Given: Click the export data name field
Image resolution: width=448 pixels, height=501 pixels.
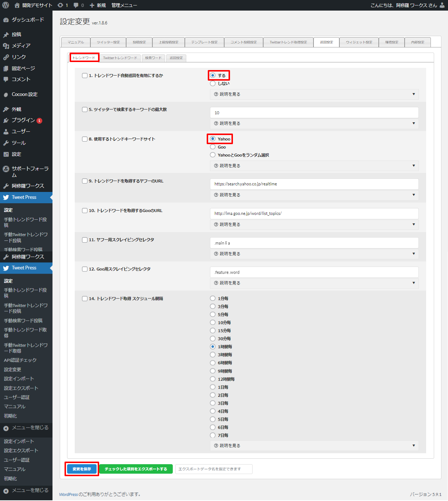Looking at the screenshot, I should point(214,469).
